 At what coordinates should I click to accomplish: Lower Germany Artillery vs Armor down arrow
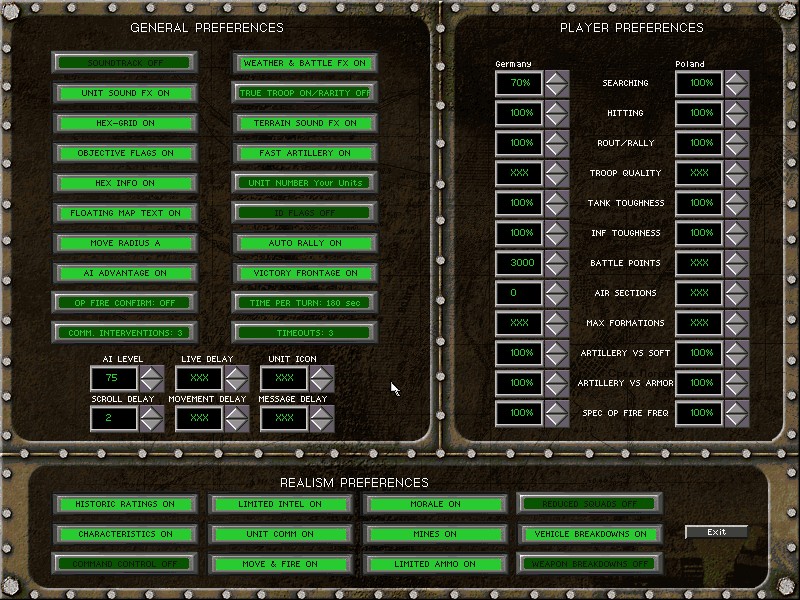click(557, 390)
